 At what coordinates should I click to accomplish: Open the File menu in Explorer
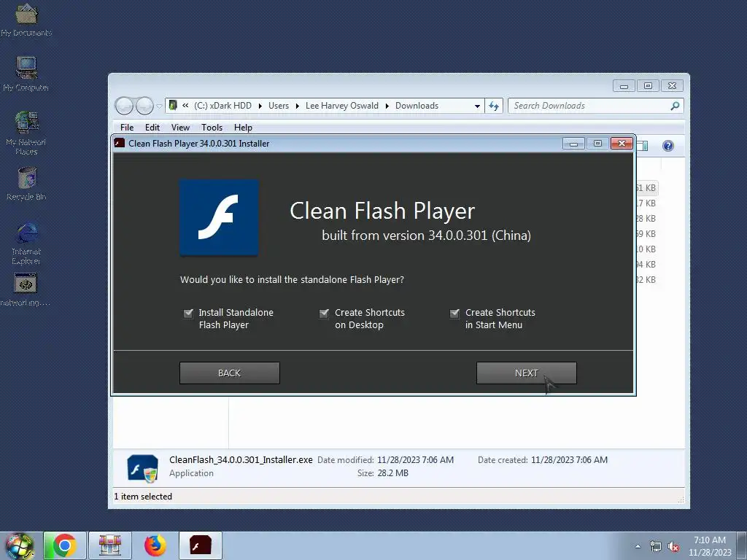[127, 128]
